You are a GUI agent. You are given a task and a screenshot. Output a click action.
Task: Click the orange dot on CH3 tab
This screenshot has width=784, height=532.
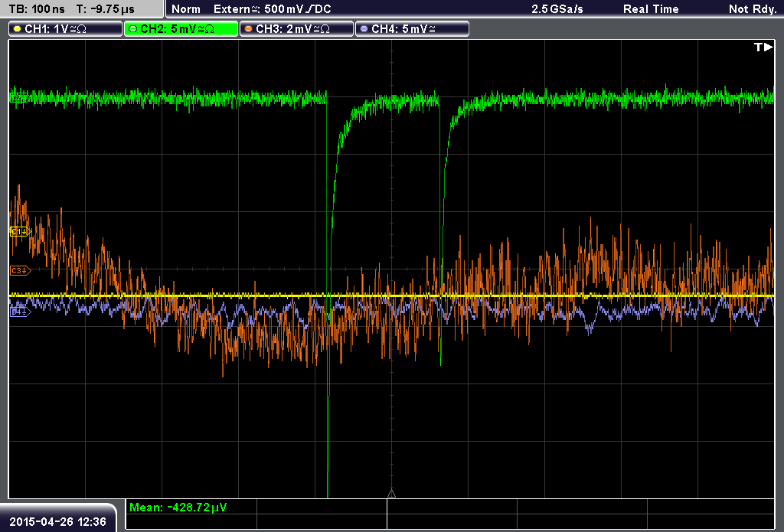[248, 29]
